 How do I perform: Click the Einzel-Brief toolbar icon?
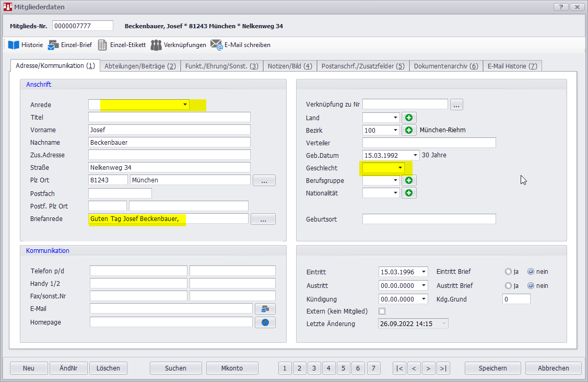[53, 45]
